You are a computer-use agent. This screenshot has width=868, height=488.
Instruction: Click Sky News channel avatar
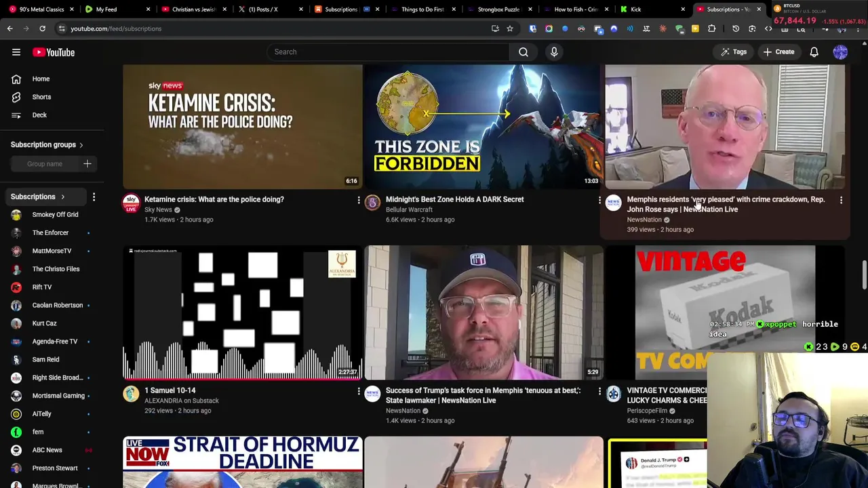(131, 203)
